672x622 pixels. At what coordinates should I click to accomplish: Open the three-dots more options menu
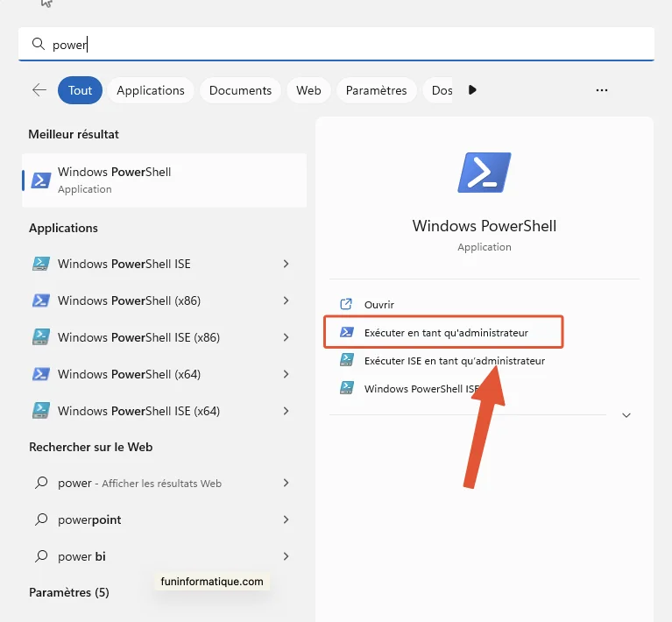602,90
